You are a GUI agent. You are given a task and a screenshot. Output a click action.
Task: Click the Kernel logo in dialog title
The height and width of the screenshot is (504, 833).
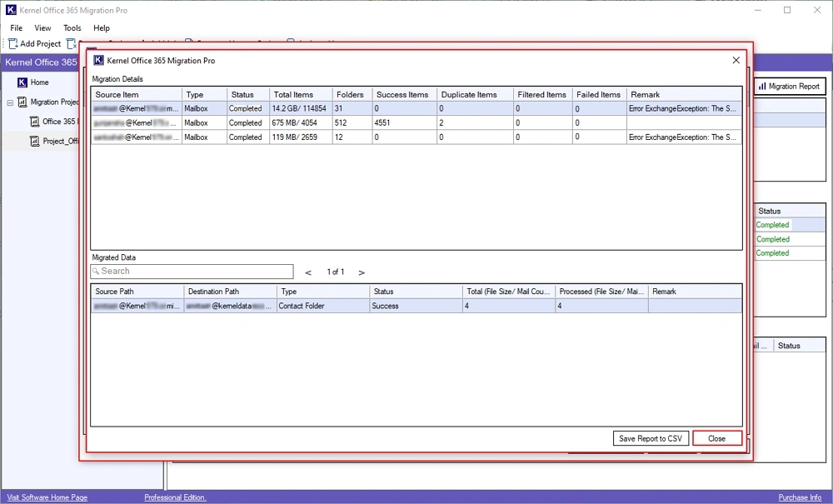point(99,60)
